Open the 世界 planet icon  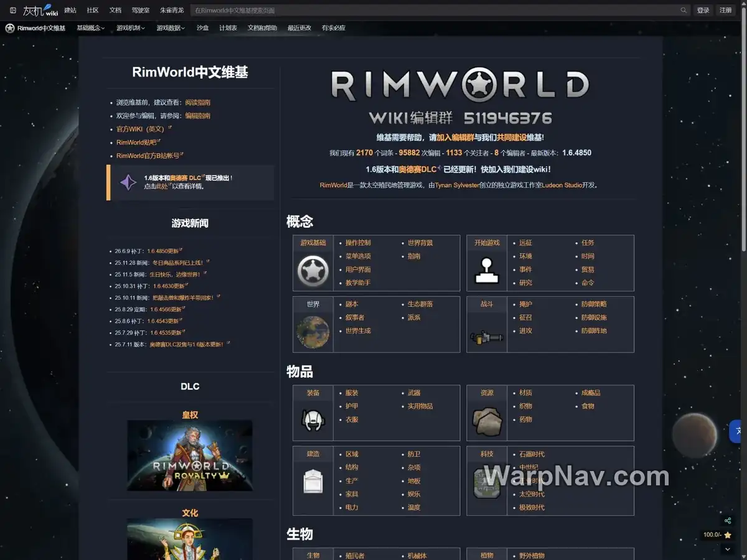313,331
